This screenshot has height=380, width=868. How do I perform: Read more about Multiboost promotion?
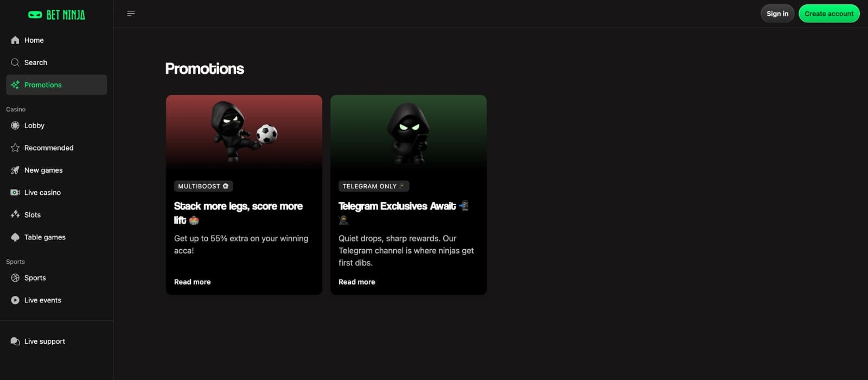[x=192, y=282]
